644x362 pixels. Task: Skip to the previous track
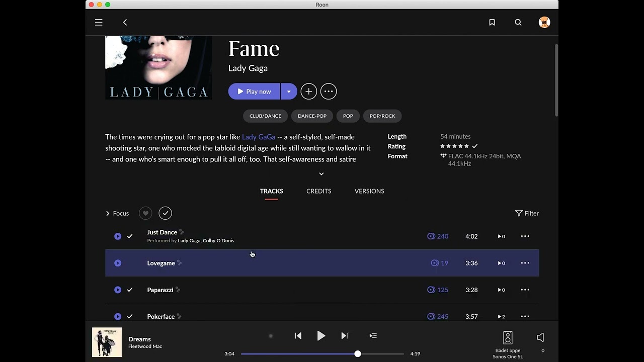coord(298,336)
